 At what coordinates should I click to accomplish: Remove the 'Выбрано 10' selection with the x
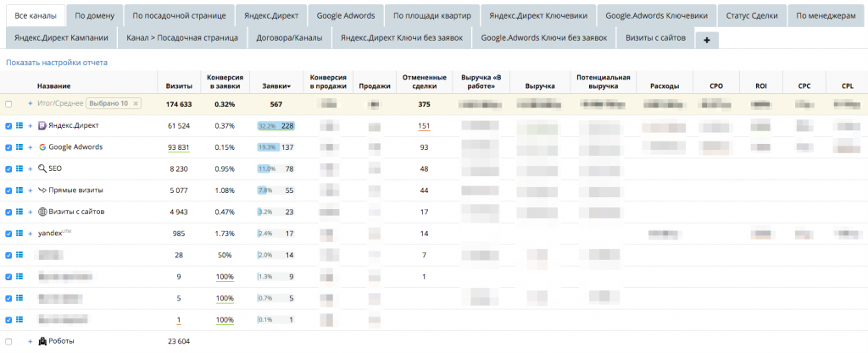point(135,103)
